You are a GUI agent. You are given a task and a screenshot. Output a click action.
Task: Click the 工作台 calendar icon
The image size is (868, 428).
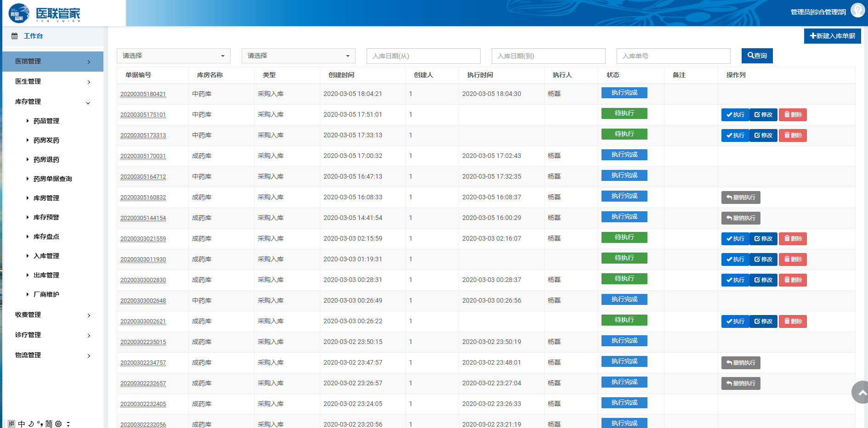click(x=15, y=36)
